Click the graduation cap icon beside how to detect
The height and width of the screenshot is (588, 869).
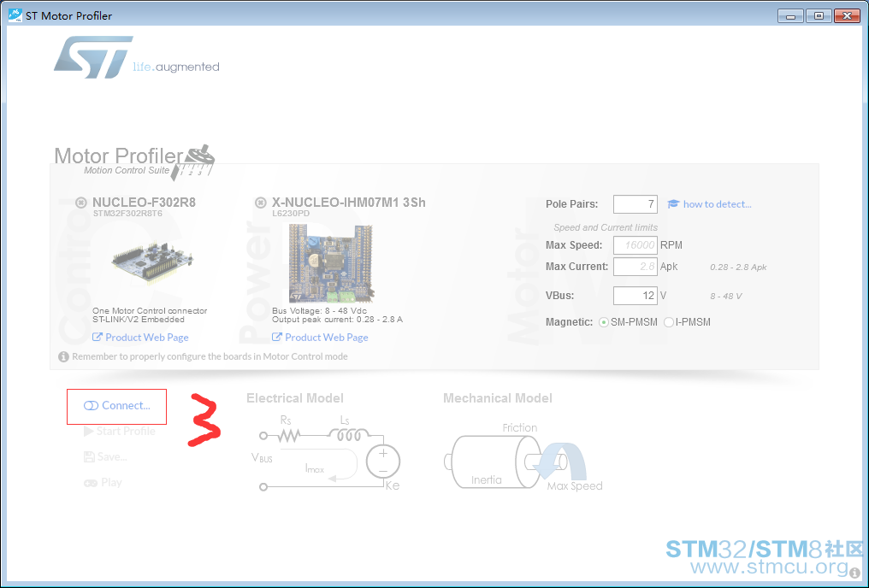tap(673, 204)
